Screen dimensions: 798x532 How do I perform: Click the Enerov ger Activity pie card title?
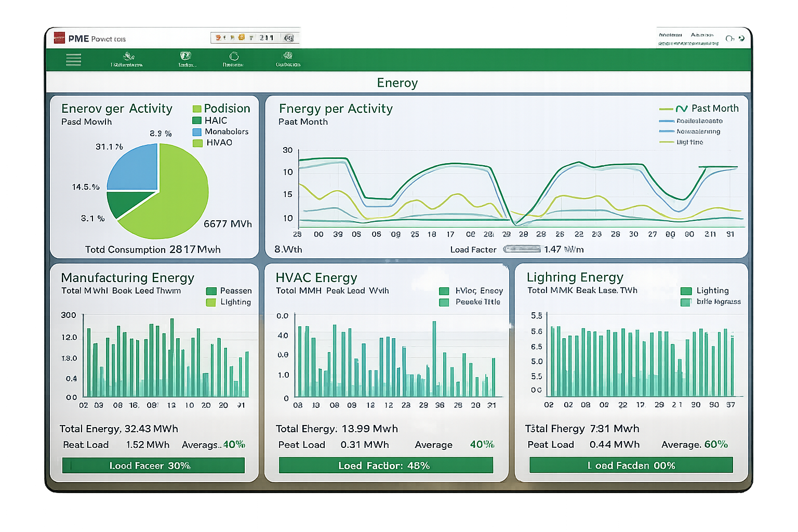point(117,109)
